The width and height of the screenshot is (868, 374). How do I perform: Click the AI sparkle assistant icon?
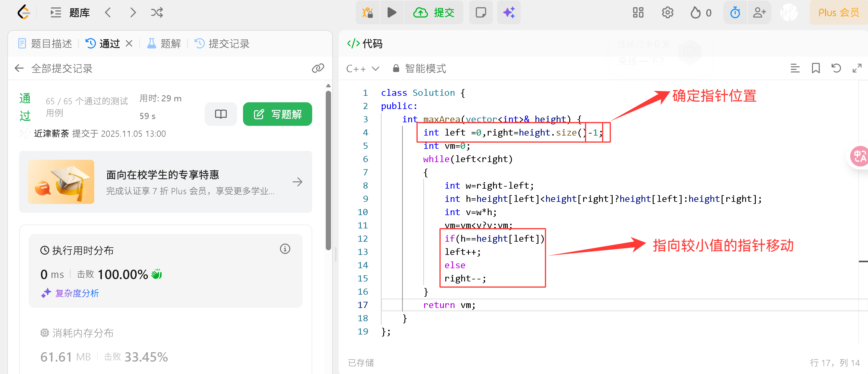(508, 13)
